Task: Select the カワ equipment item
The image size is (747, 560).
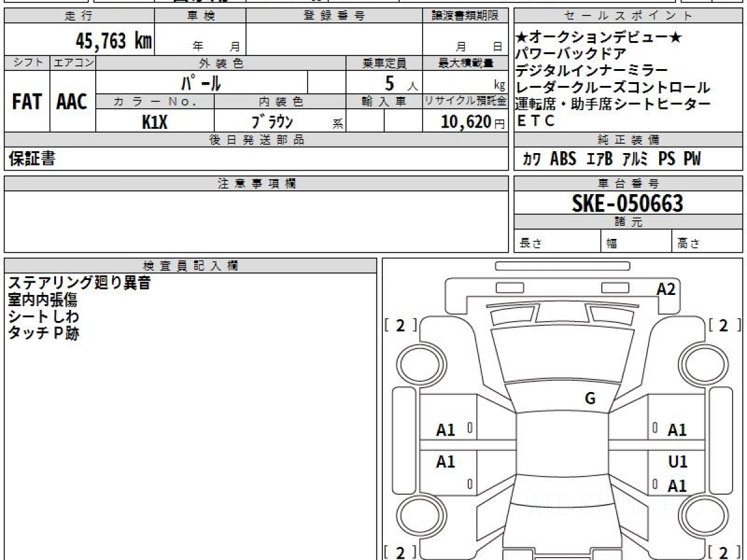Action: [532, 159]
